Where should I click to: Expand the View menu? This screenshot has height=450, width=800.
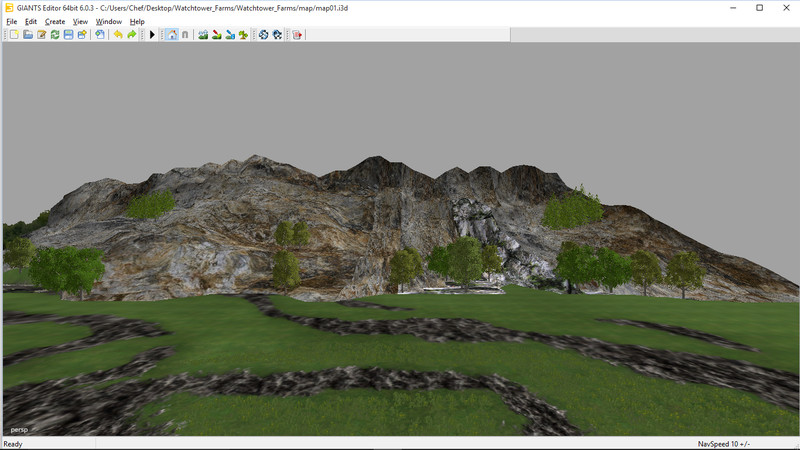point(81,21)
